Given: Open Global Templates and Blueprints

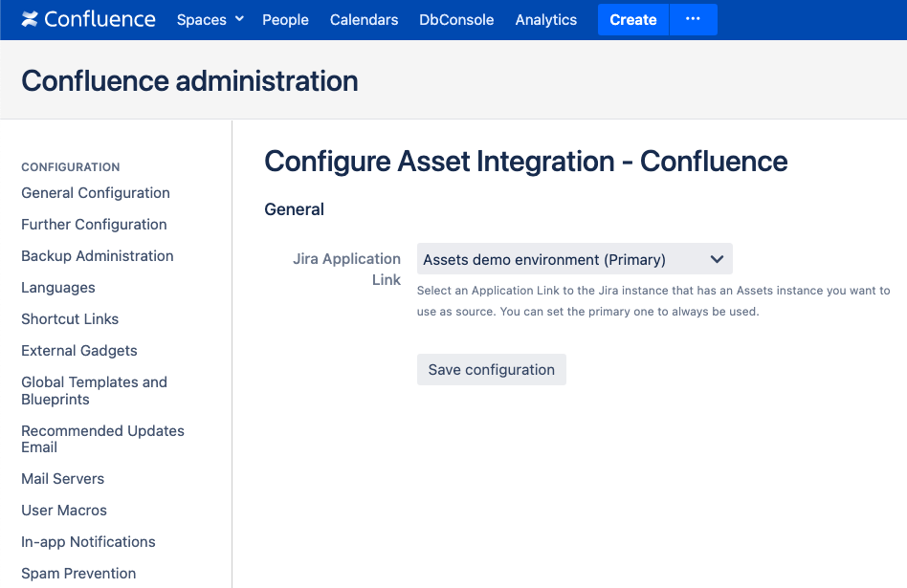Looking at the screenshot, I should coord(94,390).
